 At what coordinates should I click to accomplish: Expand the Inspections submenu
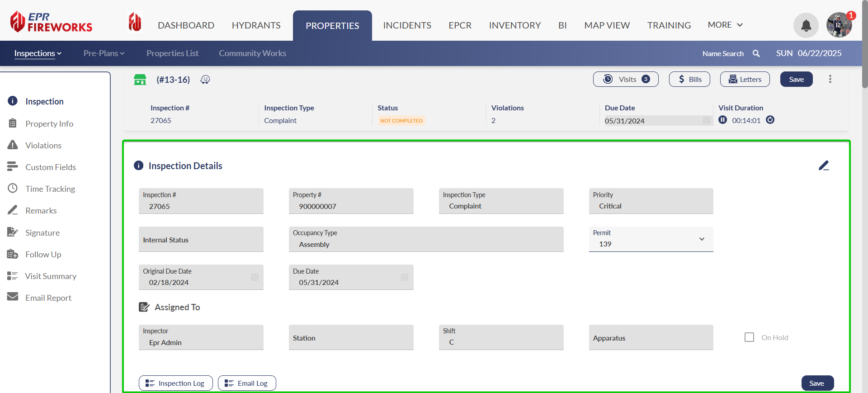pyautogui.click(x=38, y=53)
